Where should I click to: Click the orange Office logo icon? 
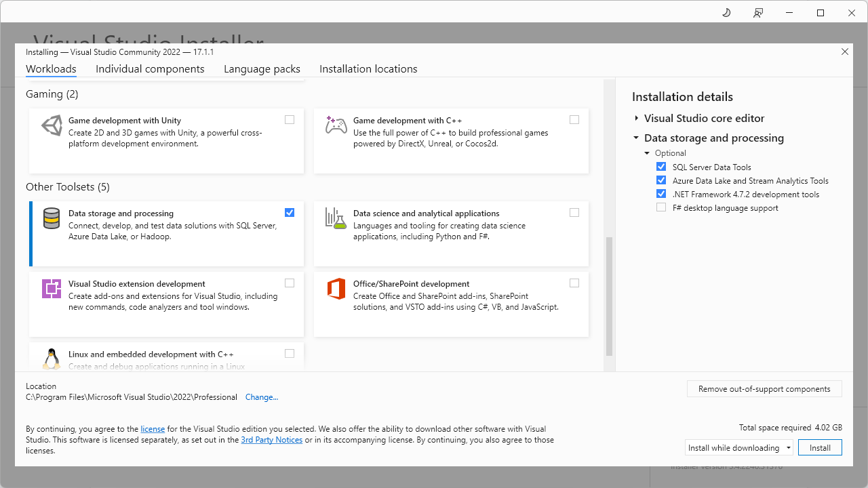(336, 289)
